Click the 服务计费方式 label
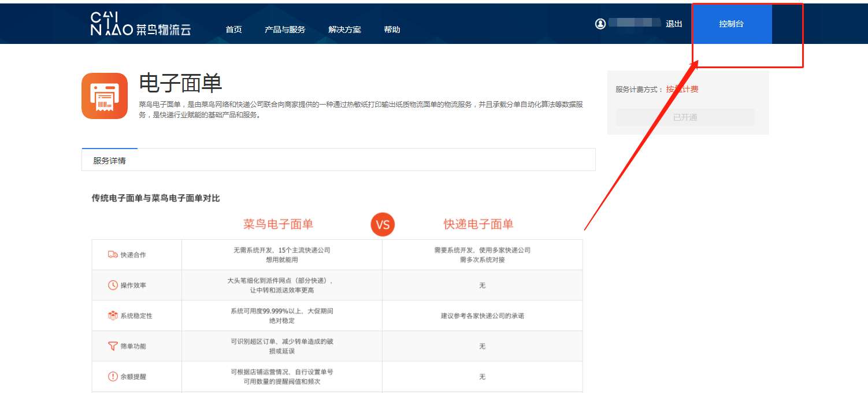868x393 pixels. (x=640, y=90)
